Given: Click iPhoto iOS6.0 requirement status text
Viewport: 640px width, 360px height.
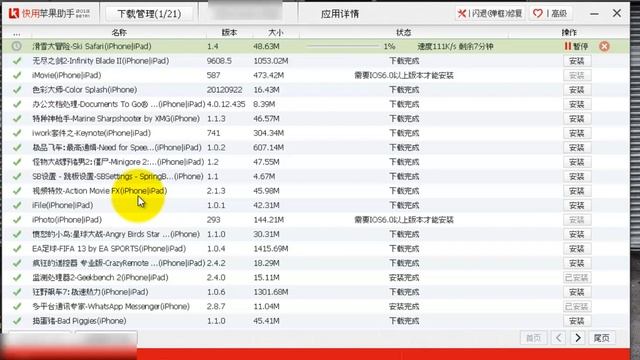Looking at the screenshot, I should pos(404,220).
